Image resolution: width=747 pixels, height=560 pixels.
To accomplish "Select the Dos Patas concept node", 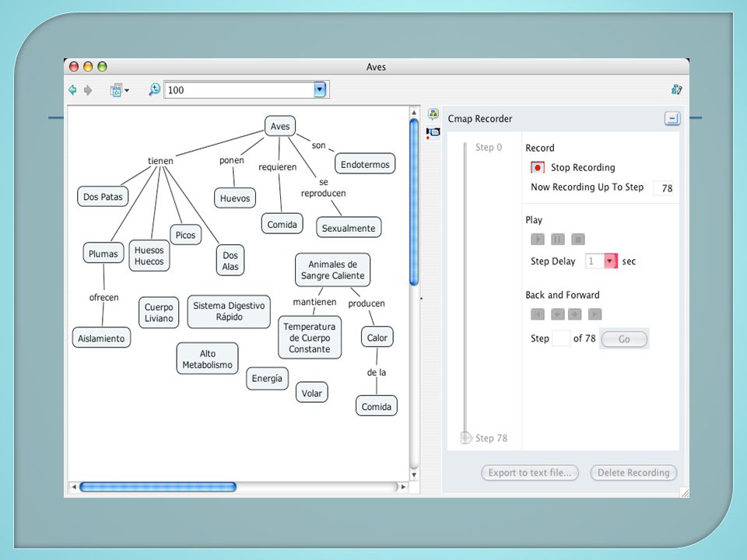I will 103,197.
